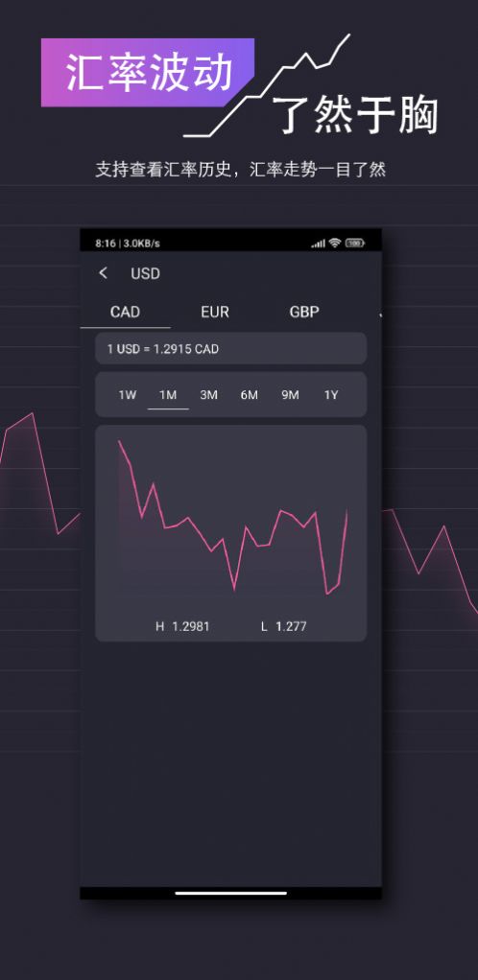Tap the cellular signal bars icon
478x980 pixels.
[x=319, y=244]
